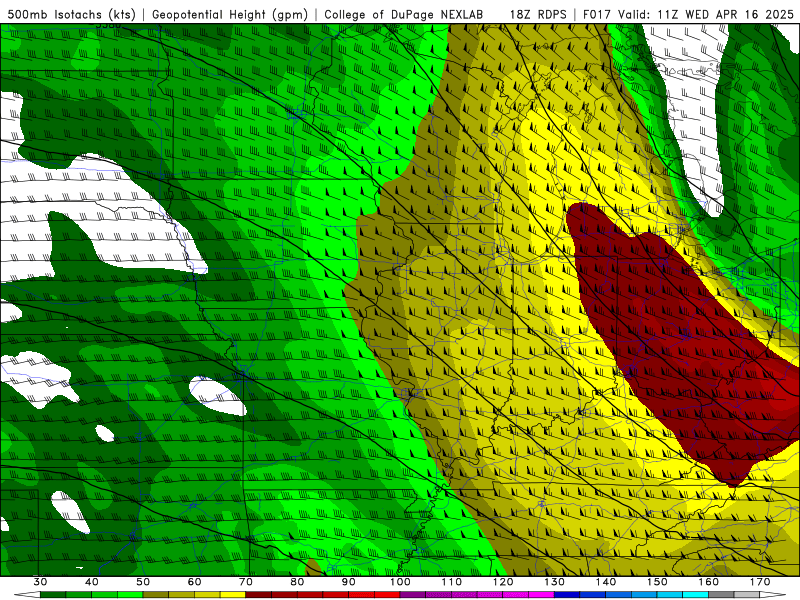800x600 pixels.
Task: Click the gray swatch under 160
Action: (x=721, y=595)
